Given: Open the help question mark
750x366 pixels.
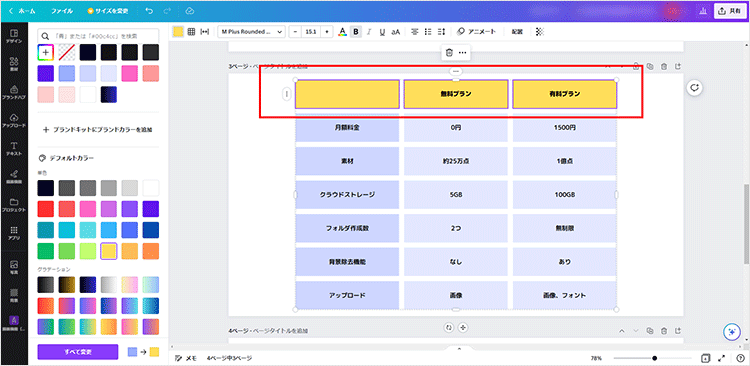Looking at the screenshot, I should (740, 358).
